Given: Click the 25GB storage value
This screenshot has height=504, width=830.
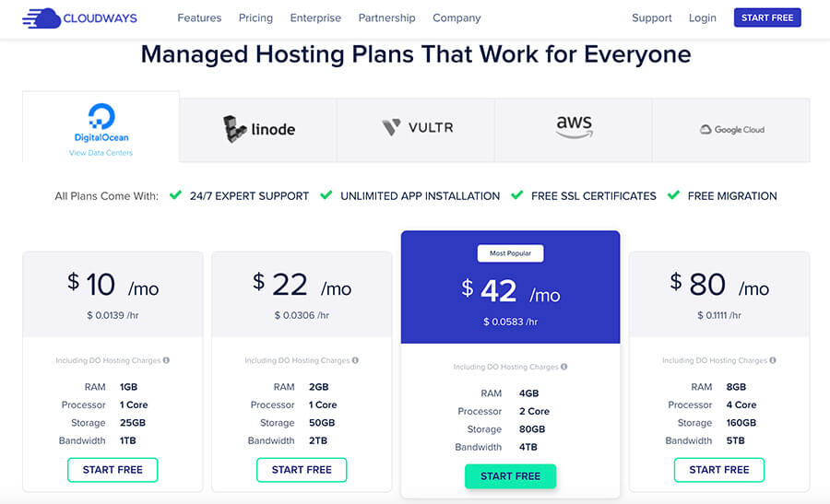Looking at the screenshot, I should coord(132,423).
